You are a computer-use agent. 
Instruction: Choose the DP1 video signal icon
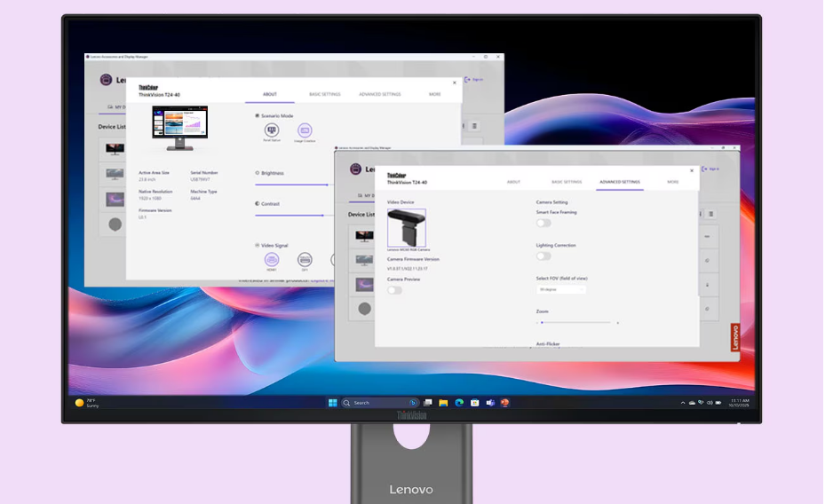305,259
